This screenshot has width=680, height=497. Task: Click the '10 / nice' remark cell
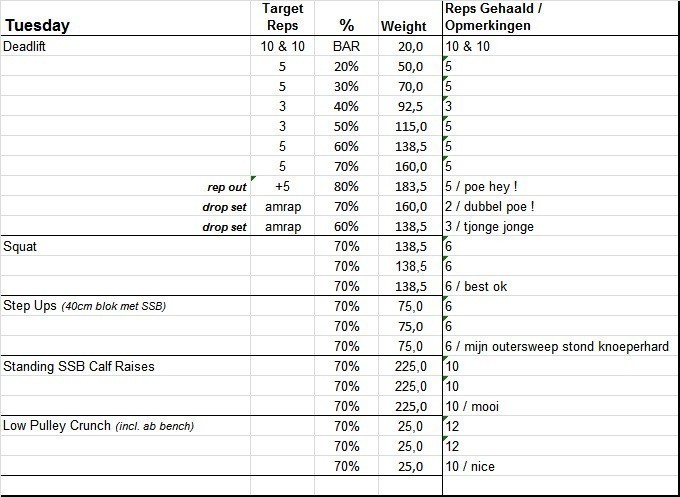[470, 466]
